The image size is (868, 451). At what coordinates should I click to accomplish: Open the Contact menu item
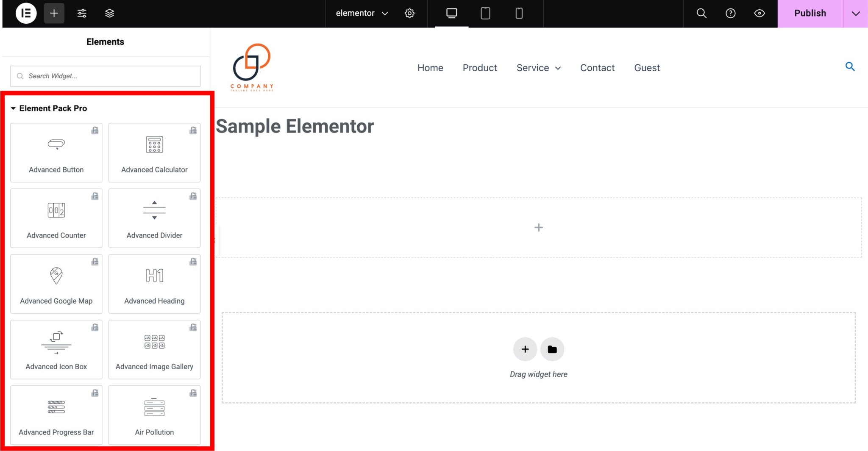click(x=597, y=68)
